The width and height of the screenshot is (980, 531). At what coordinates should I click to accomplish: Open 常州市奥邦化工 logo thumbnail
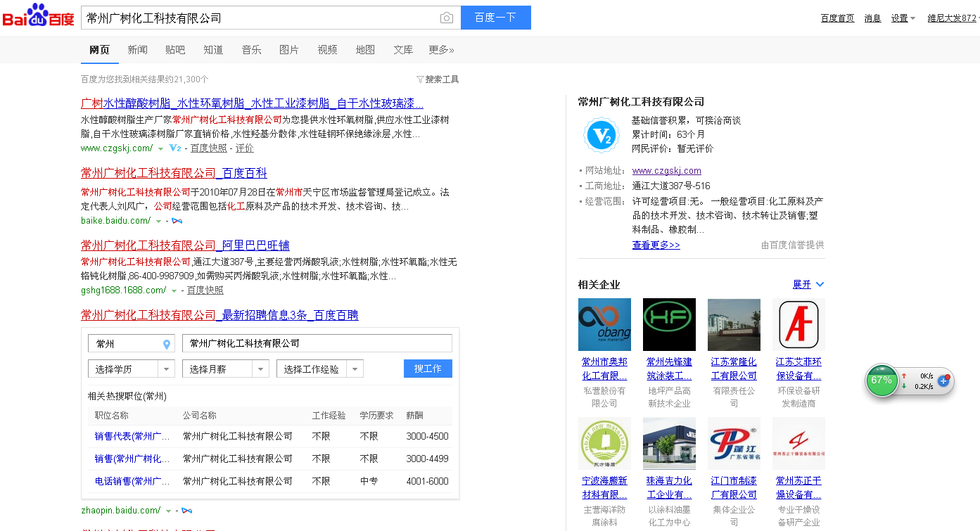(604, 324)
